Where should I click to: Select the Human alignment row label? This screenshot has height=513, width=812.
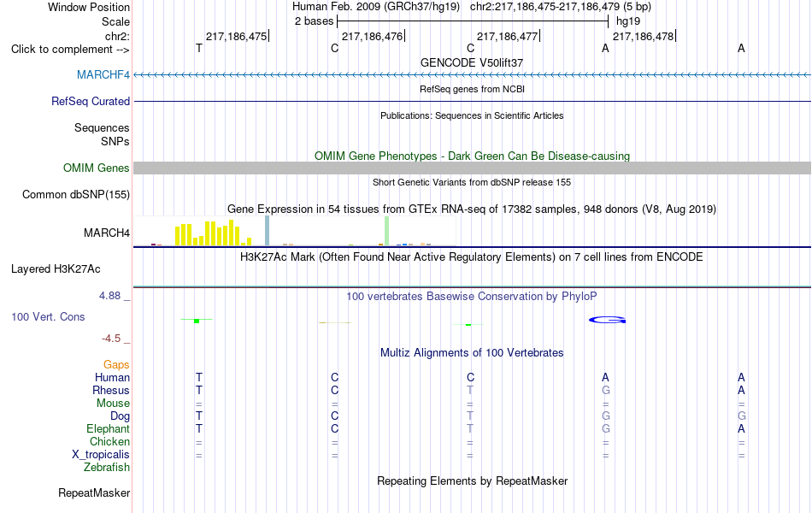[x=112, y=377]
